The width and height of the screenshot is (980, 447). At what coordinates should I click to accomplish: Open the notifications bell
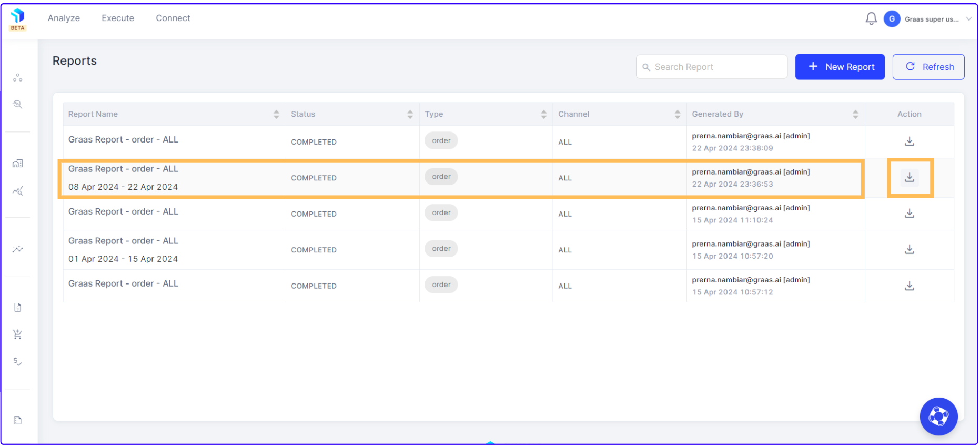[x=871, y=19]
